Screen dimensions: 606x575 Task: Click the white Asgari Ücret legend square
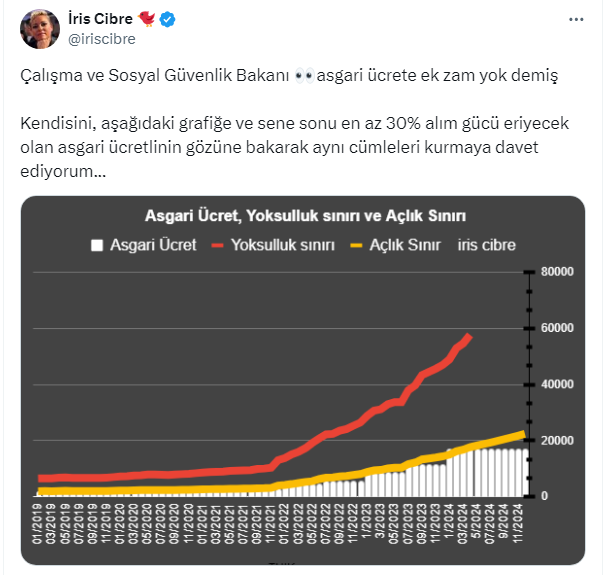(97, 245)
